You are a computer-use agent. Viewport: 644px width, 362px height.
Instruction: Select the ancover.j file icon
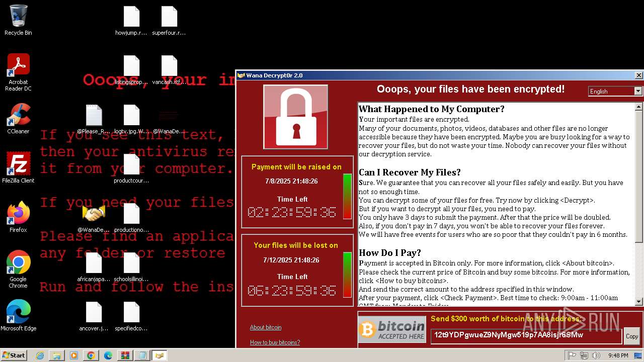(x=94, y=317)
